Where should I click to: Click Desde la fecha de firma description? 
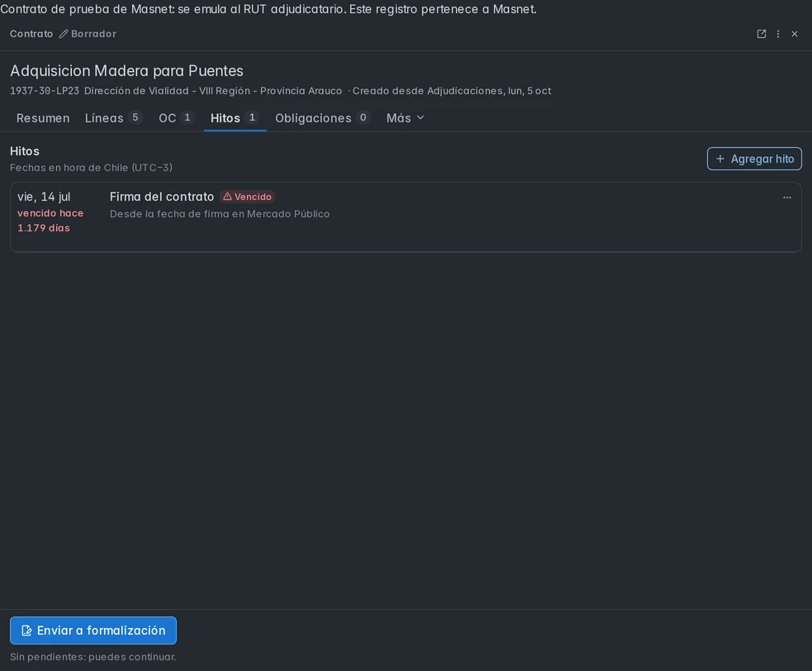click(220, 214)
